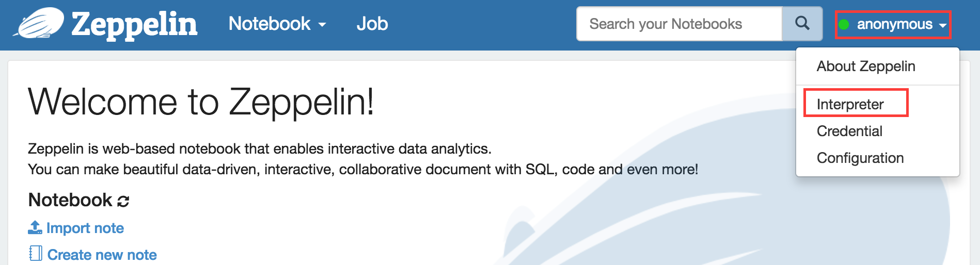This screenshot has height=265, width=980.
Task: Click the upload icon beside Import note
Action: click(35, 227)
